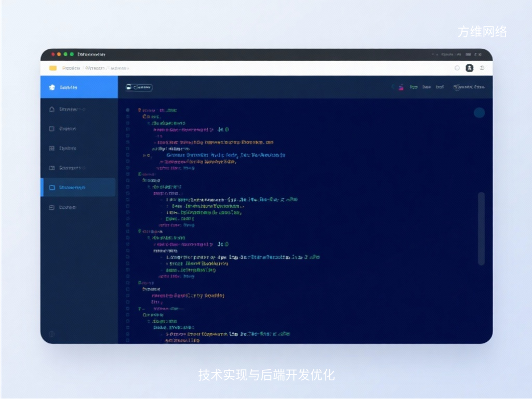532x399 pixels.
Task: Toggle the gutter marker beside the second code line
Action: point(127,117)
